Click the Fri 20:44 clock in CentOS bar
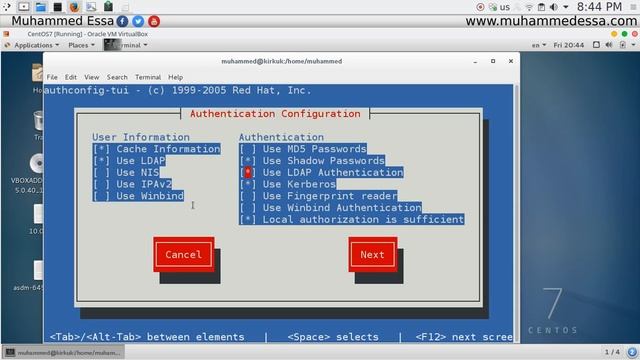 tap(569, 45)
